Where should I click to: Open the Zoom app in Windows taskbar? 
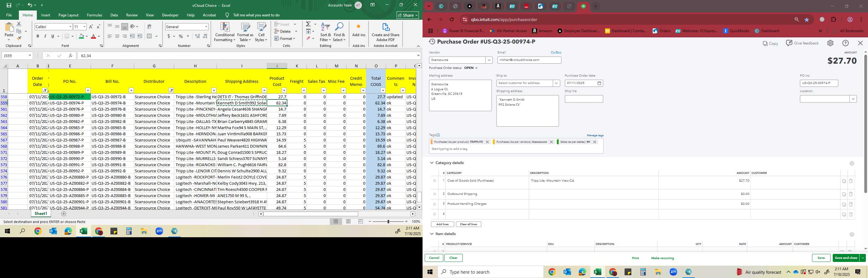pos(673,272)
